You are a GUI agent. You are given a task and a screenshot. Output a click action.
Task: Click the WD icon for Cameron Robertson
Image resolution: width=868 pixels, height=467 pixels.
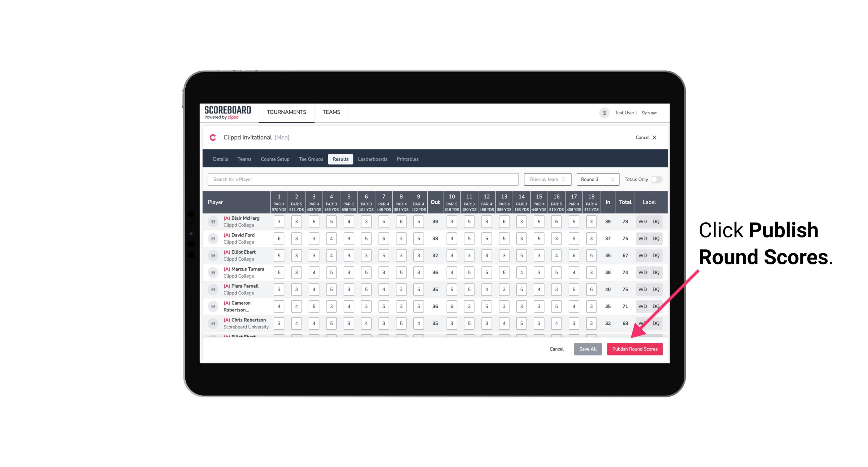[x=641, y=306]
